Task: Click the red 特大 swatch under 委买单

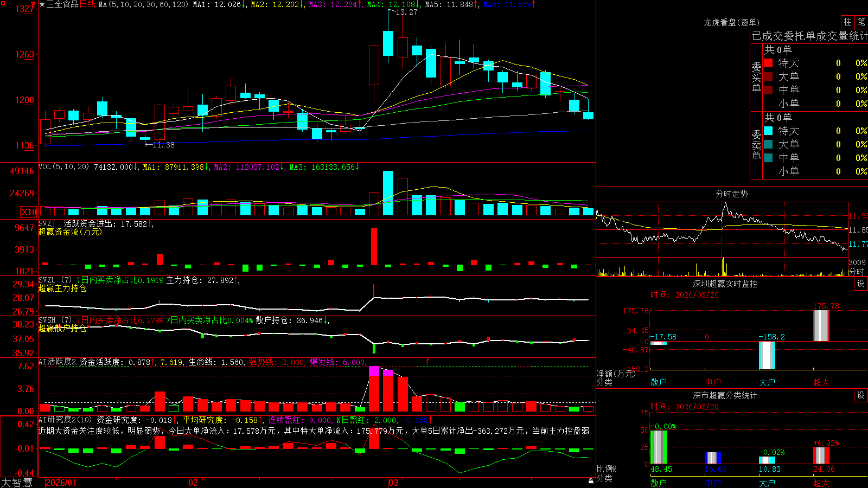Action: 768,63
